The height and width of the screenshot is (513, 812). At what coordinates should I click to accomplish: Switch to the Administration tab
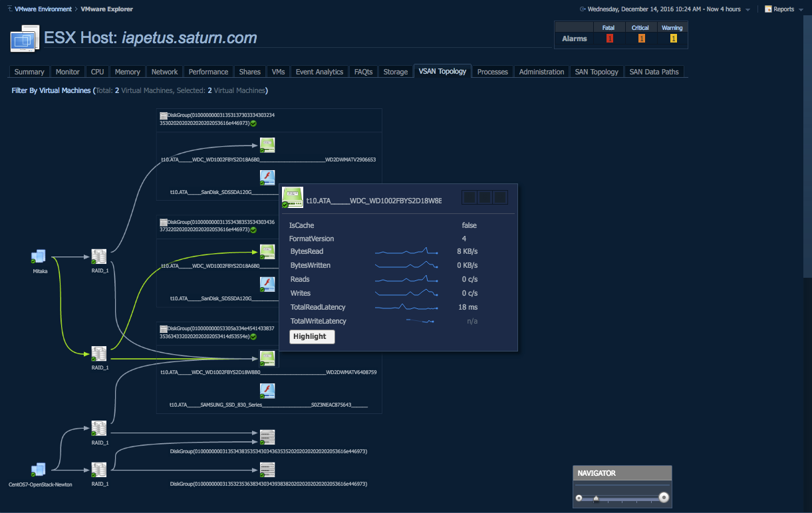(x=542, y=72)
